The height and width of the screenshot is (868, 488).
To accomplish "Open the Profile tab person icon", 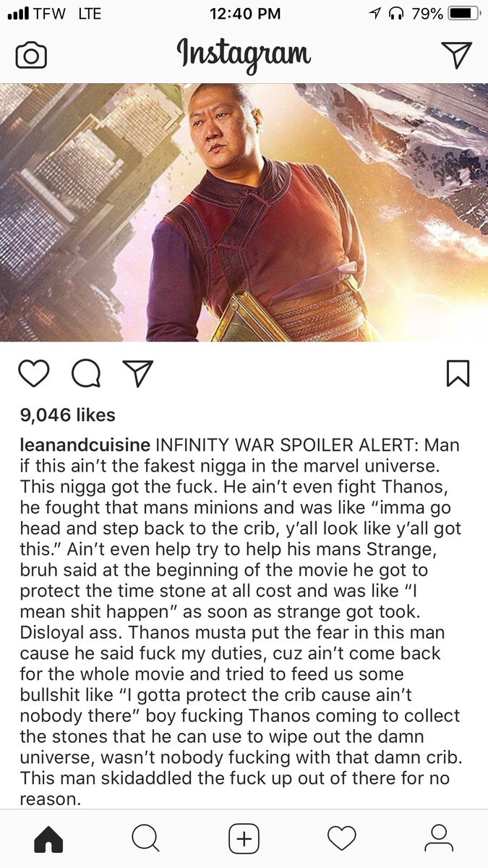I will click(x=438, y=839).
